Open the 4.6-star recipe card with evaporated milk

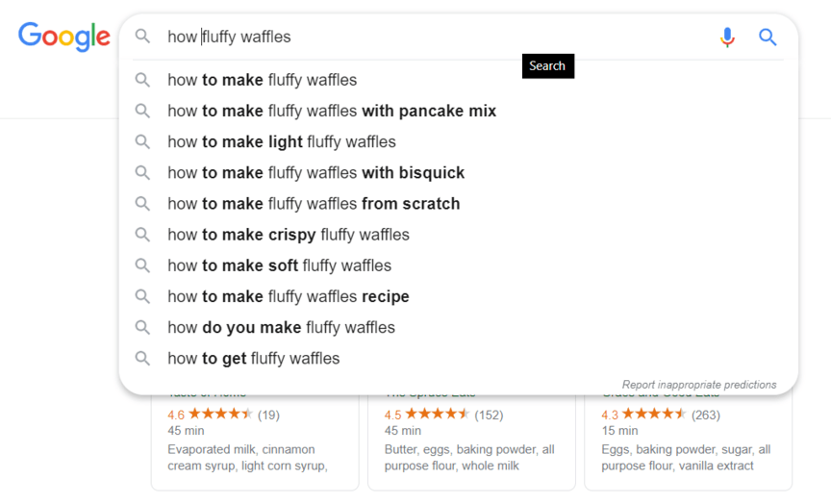pos(254,442)
